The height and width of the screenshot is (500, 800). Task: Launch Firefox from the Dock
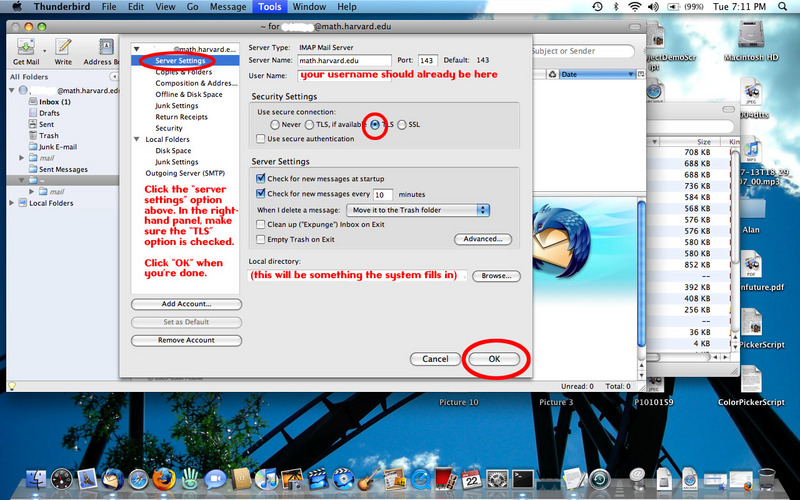[165, 479]
